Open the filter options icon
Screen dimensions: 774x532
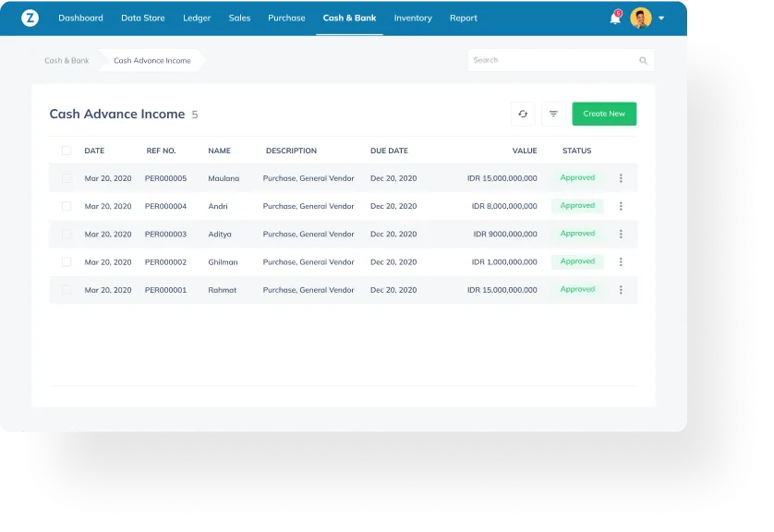click(553, 114)
